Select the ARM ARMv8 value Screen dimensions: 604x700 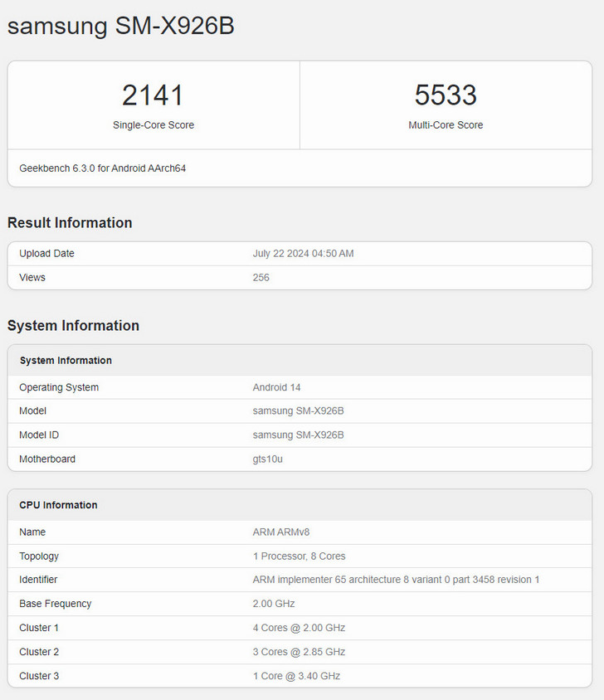(281, 532)
